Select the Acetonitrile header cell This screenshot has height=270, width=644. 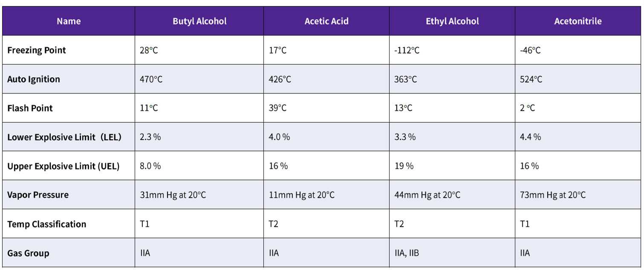tap(578, 21)
